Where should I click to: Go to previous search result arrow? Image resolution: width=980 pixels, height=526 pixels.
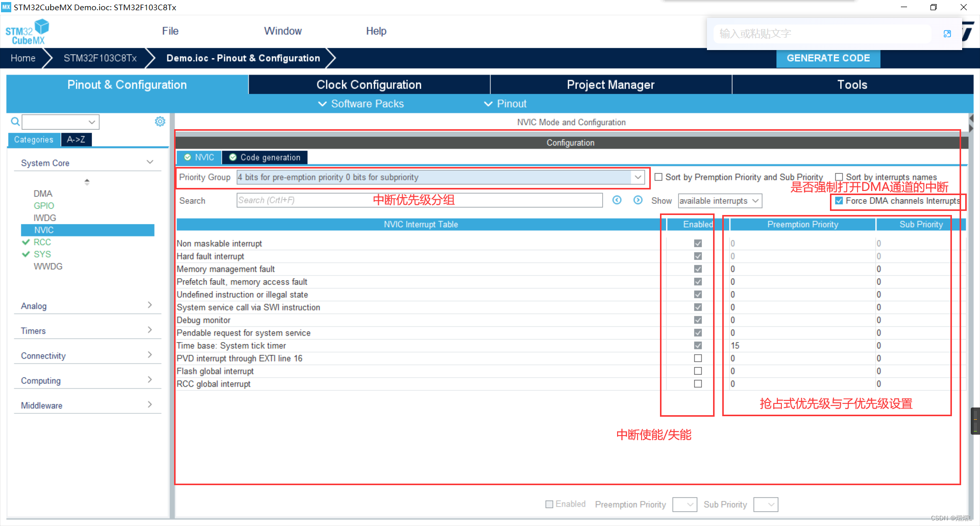coord(617,200)
